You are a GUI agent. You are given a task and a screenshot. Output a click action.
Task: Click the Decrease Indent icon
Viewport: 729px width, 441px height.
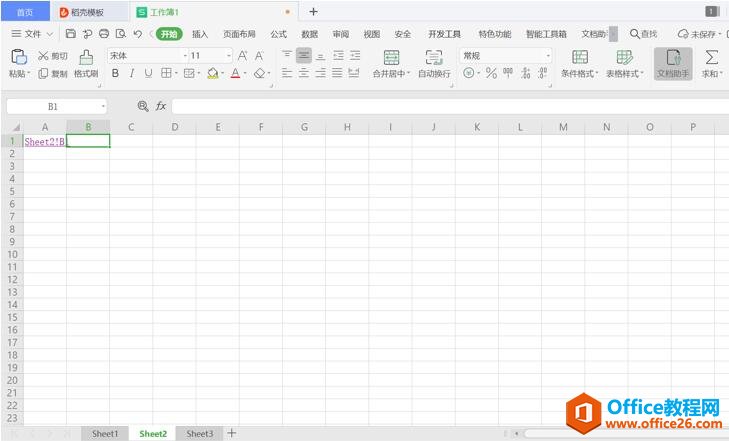[338, 56]
